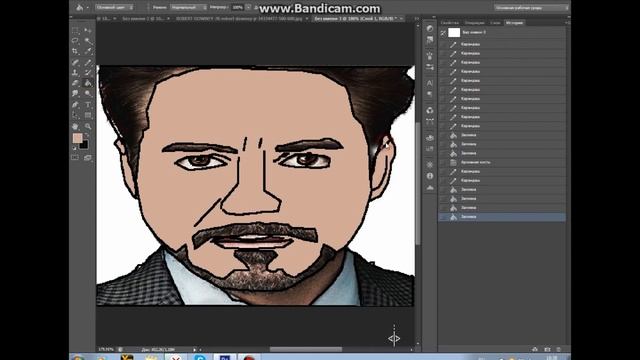Switch to the Операции tab
This screenshot has height=360, width=640.
click(474, 23)
